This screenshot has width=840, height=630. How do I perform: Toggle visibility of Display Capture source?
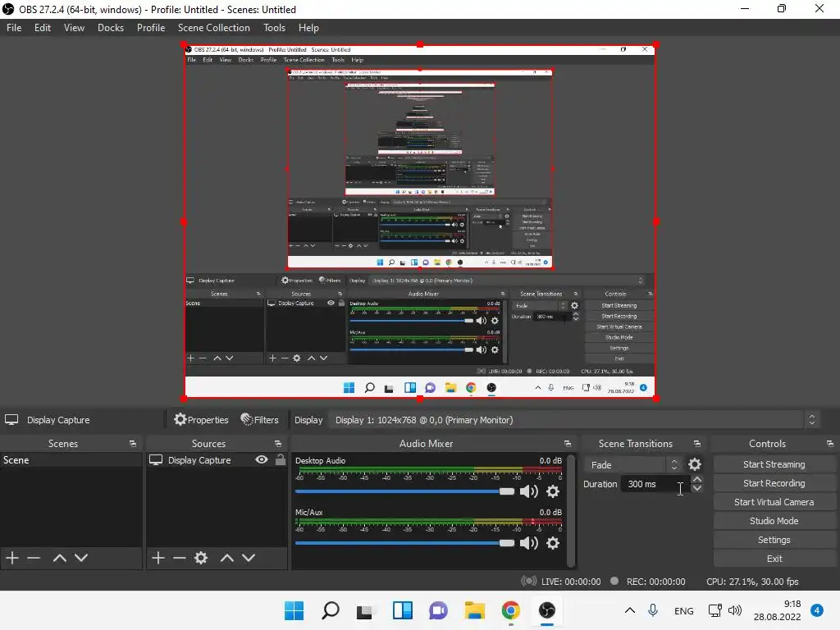point(262,459)
